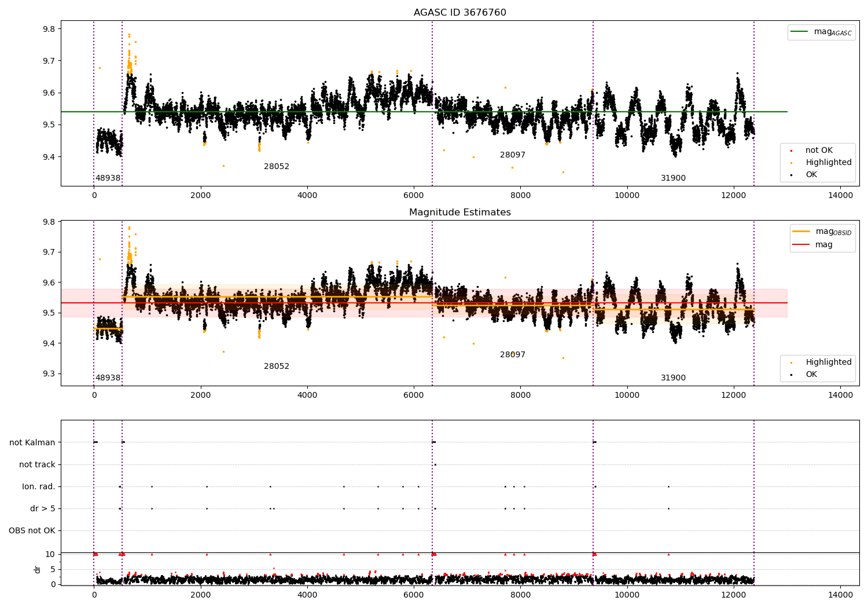Click the 9.5 y-tick of the Magnitude Estimates plot
This screenshot has height=608, width=868.
[49, 313]
